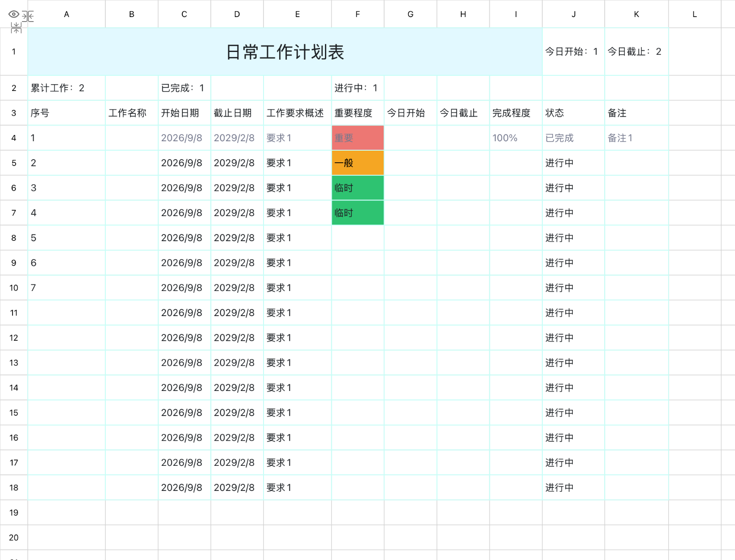735x560 pixels.
Task: Click the 2026/9/8 start date in row 4
Action: point(184,138)
